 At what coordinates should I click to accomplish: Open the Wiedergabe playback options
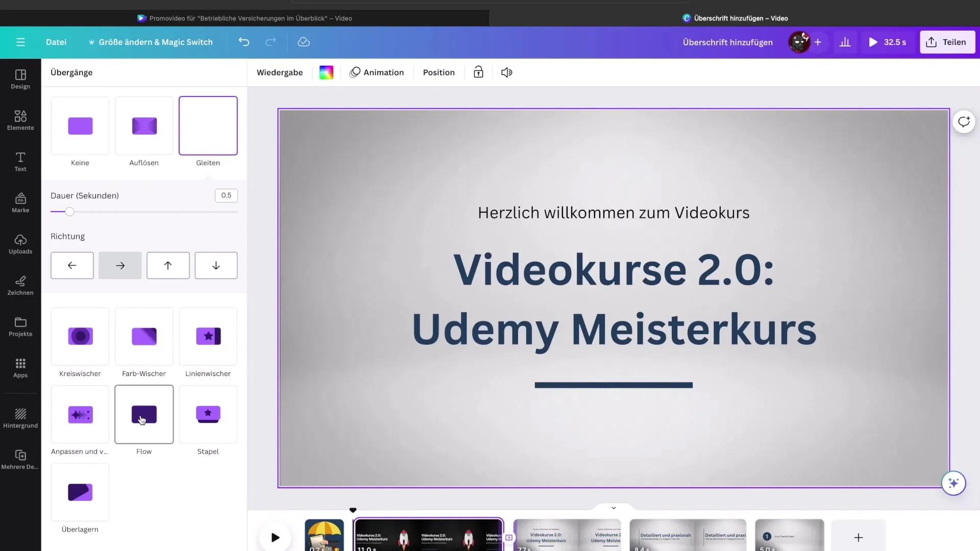coord(280,72)
